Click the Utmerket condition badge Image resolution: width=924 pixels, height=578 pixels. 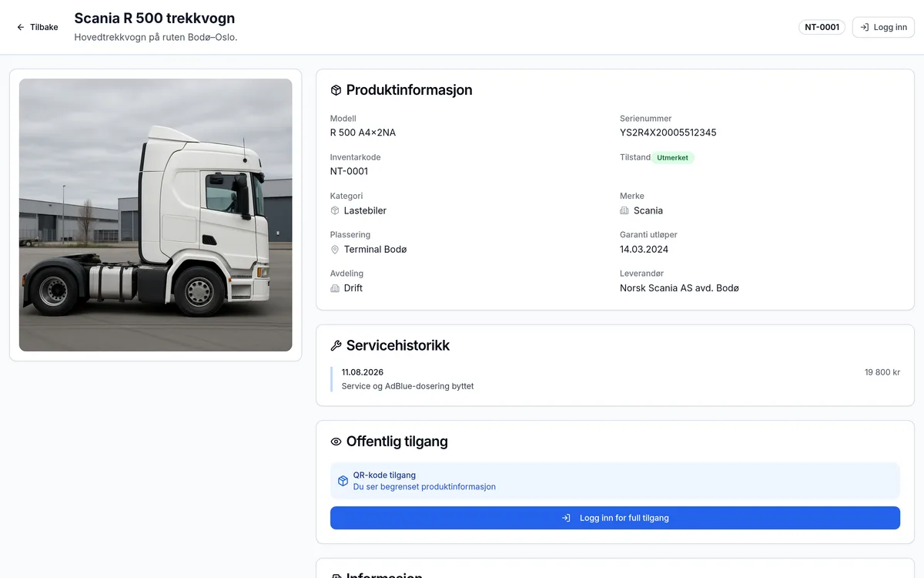point(673,157)
